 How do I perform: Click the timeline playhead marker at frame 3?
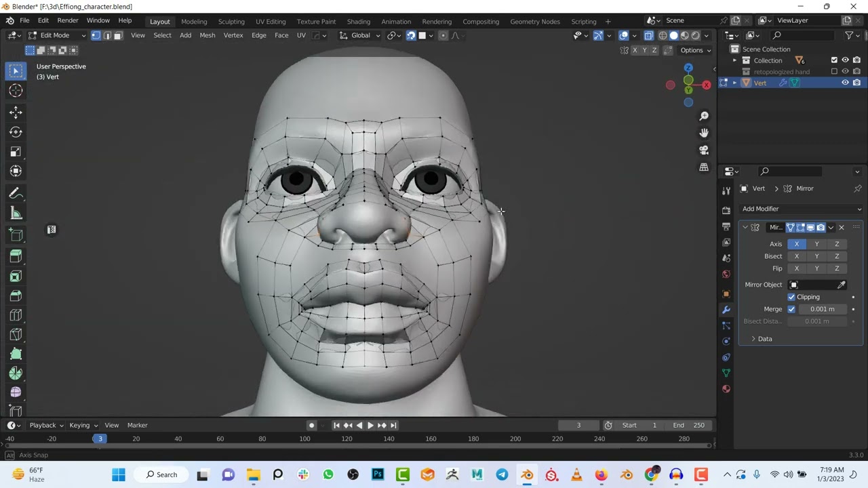click(x=100, y=439)
